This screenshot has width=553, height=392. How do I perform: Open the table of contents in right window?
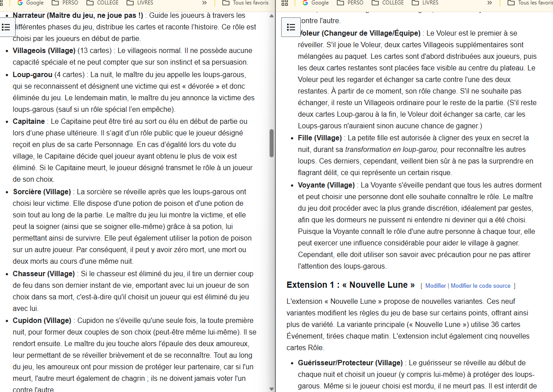click(x=291, y=27)
